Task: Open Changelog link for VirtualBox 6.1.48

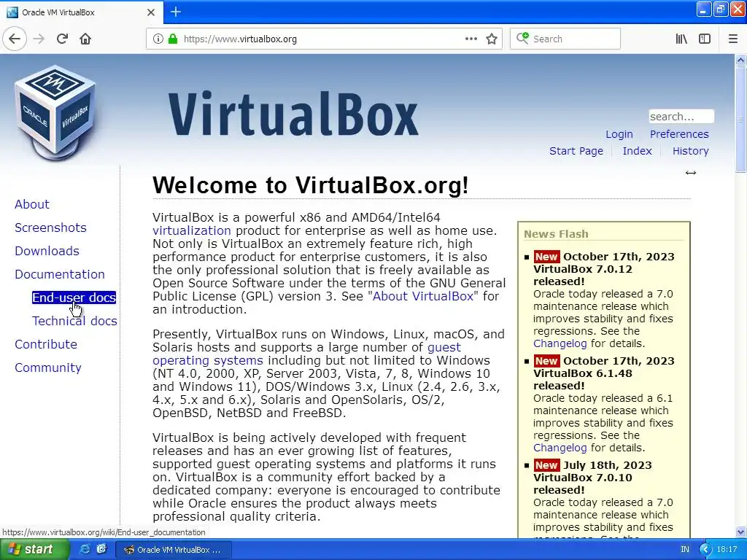Action: [560, 448]
